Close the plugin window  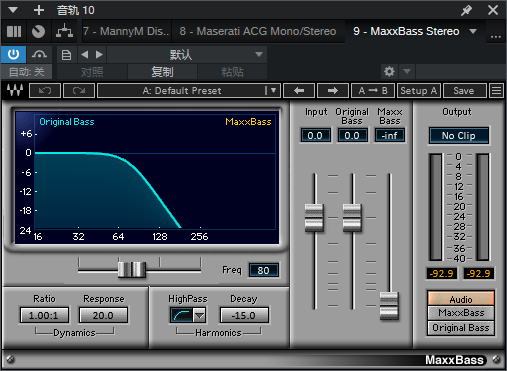[493, 10]
